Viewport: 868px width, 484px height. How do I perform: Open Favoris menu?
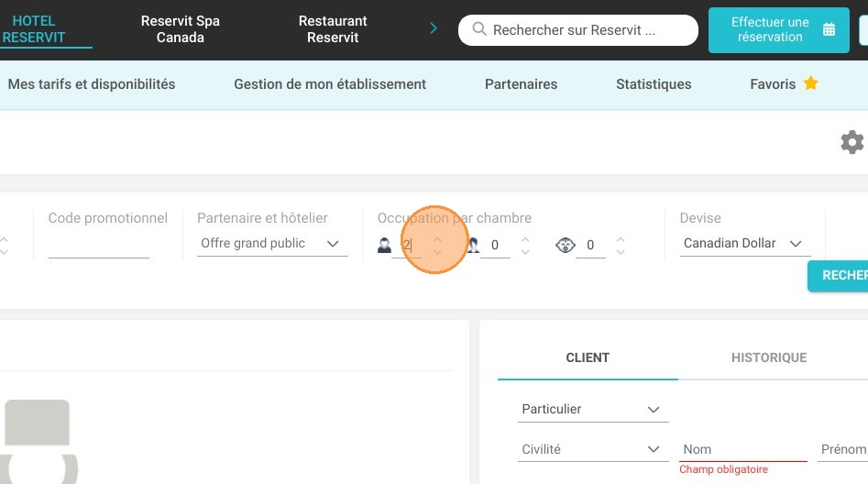tap(784, 84)
